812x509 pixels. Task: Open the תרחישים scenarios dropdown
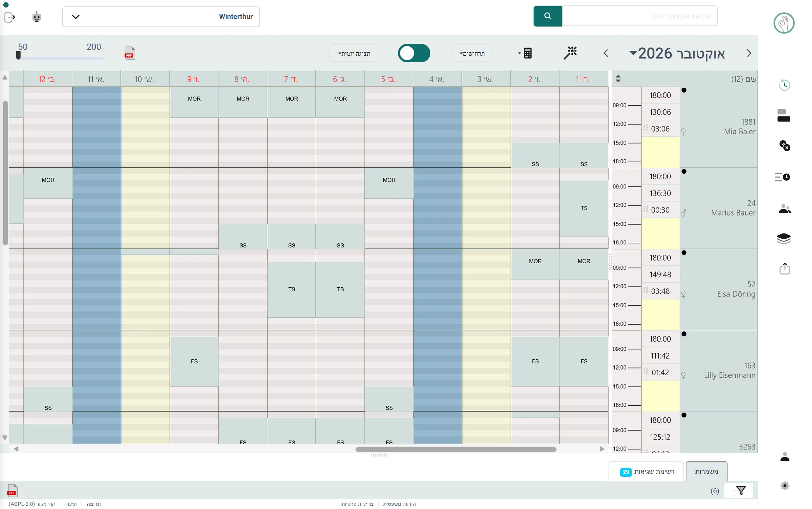[x=471, y=53]
